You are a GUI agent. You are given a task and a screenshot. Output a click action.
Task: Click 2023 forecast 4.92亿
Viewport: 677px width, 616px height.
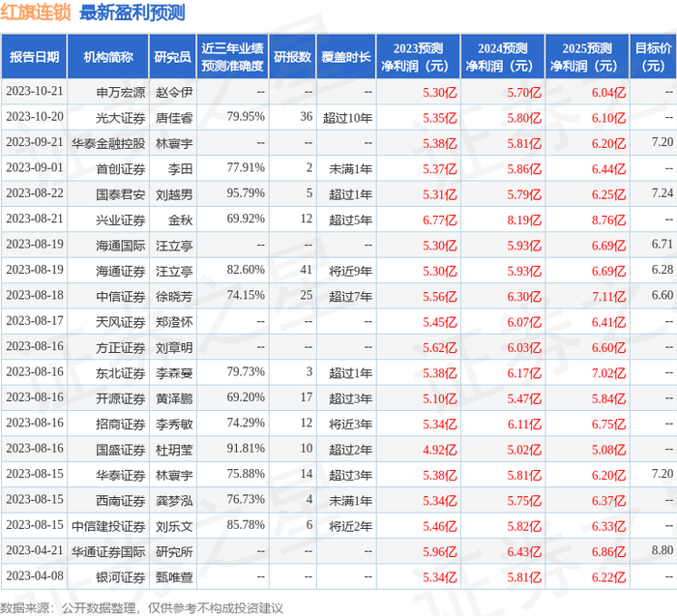(439, 450)
